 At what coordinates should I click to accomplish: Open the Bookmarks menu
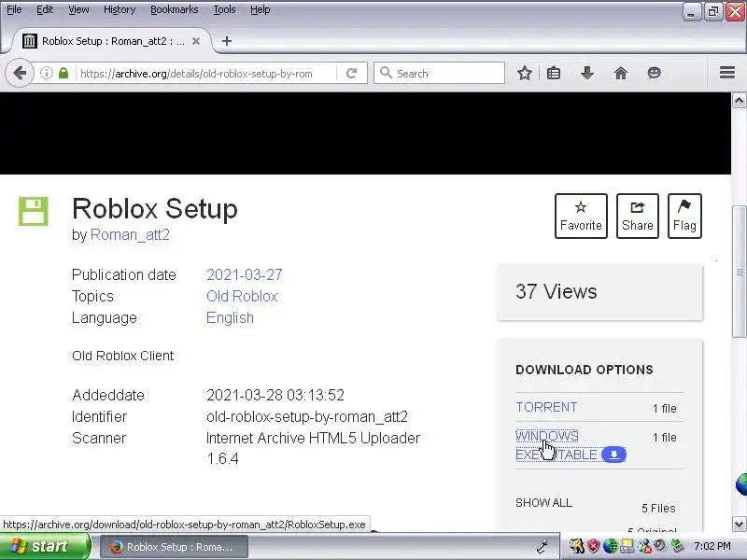[x=175, y=9]
